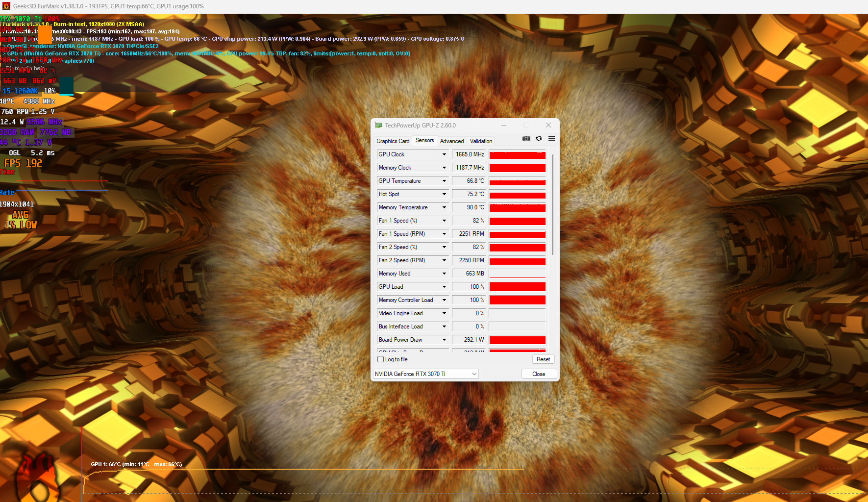Click the Fan 2 Speed 82 % value
This screenshot has width=868, height=502.
[x=469, y=247]
